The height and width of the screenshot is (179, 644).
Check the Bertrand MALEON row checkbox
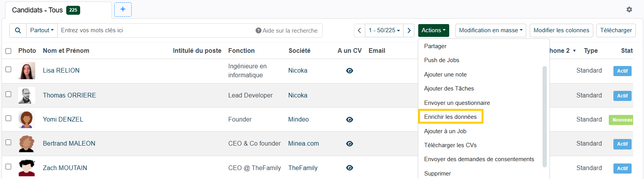pos(9,143)
